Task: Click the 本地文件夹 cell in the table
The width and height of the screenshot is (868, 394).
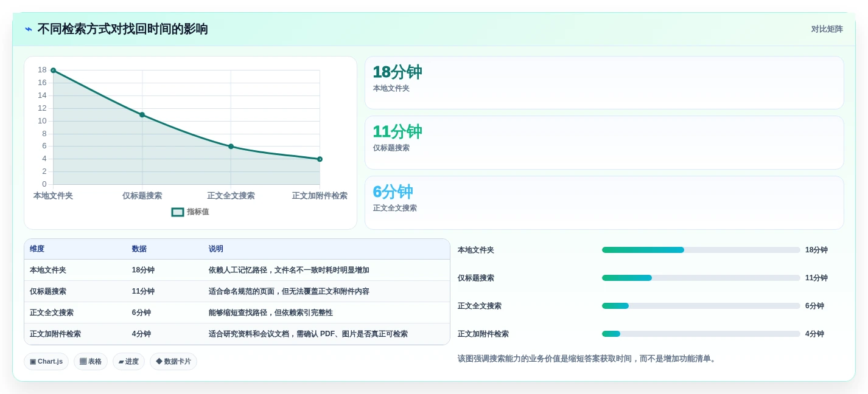Action: [48, 271]
